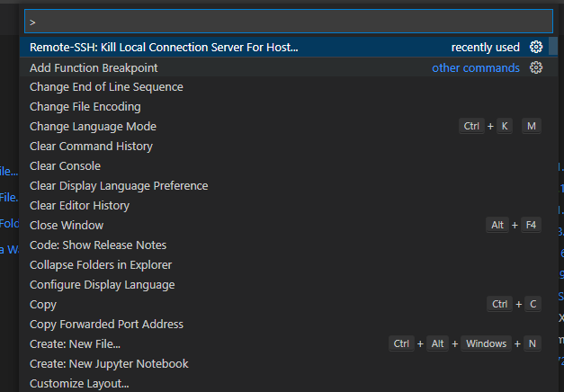This screenshot has height=392, width=564.
Task: Select Clear Console command
Action: pos(65,166)
